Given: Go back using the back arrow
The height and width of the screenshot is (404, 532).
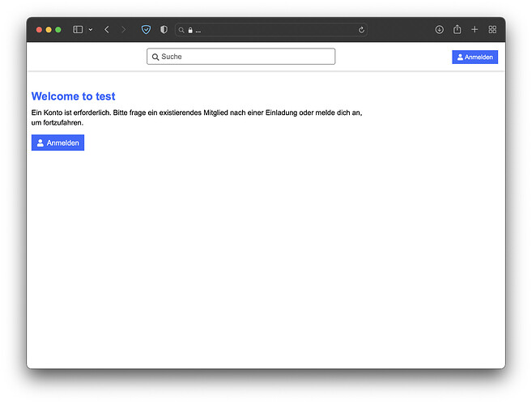Looking at the screenshot, I should click(107, 29).
